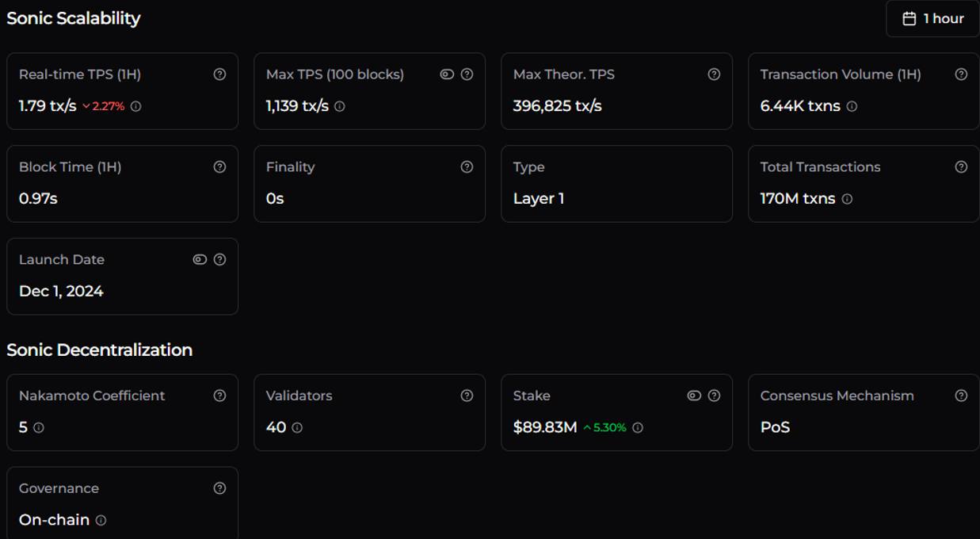Screen dimensions: 980x539
Task: Click info icon beside 1.79 tx/s value
Action: (135, 106)
